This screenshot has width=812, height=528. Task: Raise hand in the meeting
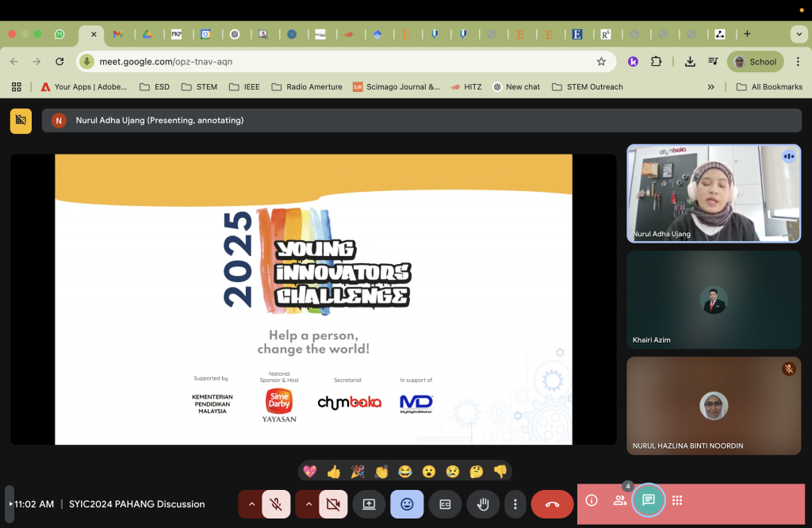coord(483,503)
